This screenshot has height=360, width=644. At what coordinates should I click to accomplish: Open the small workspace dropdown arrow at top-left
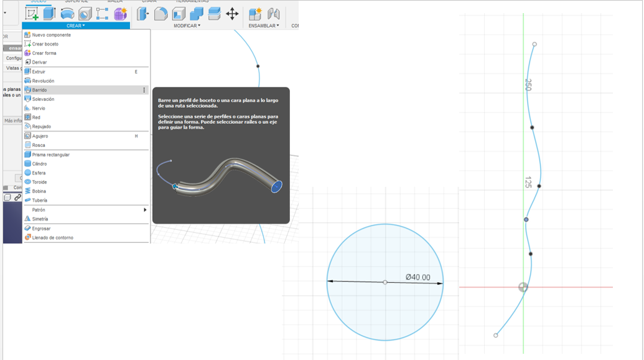click(x=5, y=12)
